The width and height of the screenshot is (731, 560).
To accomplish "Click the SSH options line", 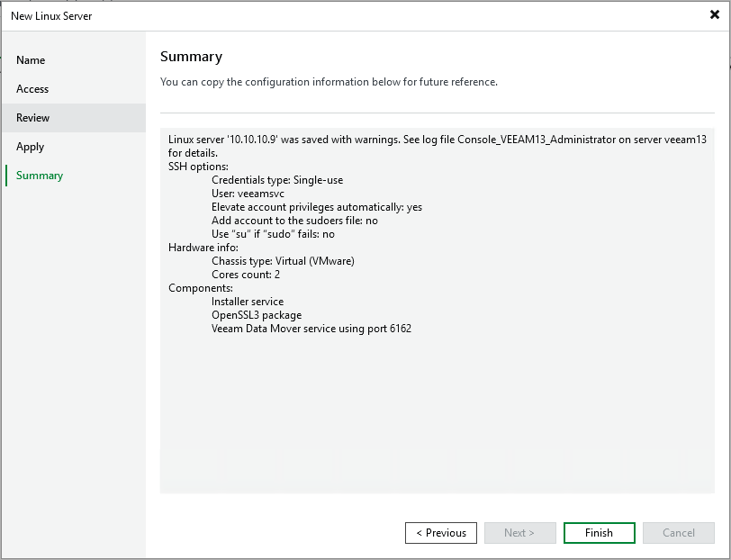I will 198,167.
